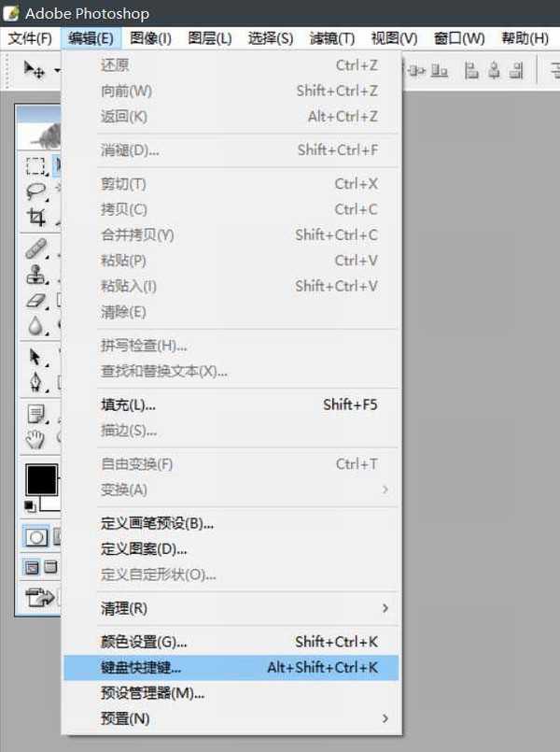The image size is (560, 752).
Task: Open 颜色设置(G)... dialog
Action: click(x=231, y=642)
